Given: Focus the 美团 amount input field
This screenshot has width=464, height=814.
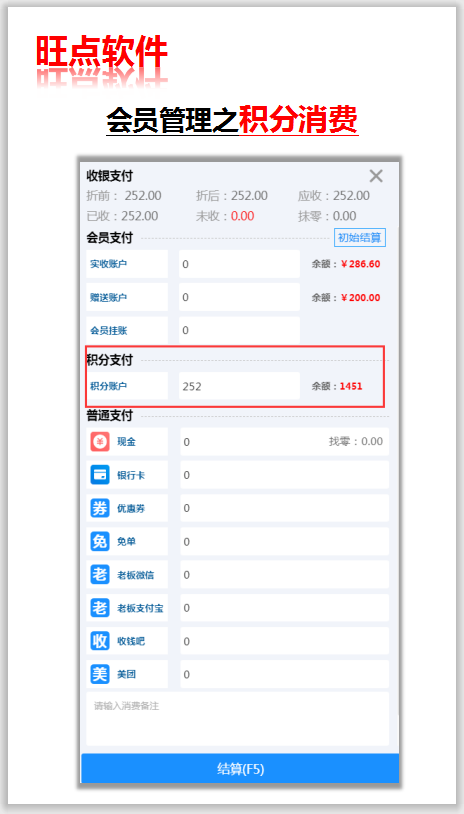Looking at the screenshot, I should (x=284, y=674).
